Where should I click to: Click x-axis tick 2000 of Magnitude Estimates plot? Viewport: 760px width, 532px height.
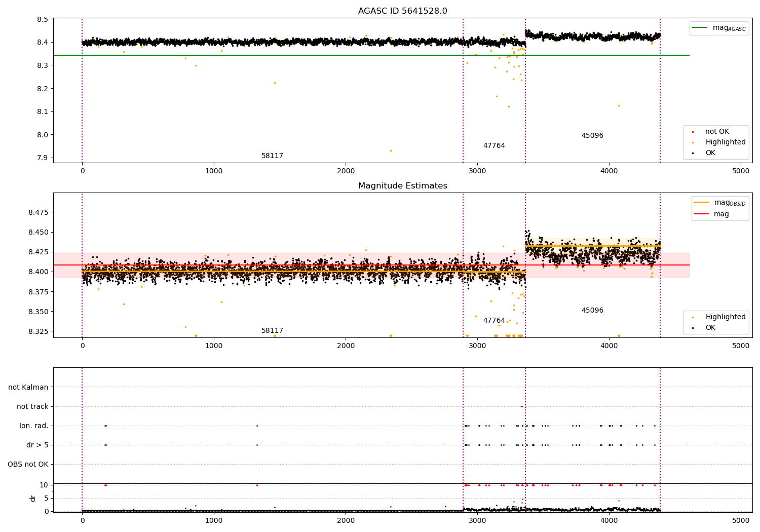tap(346, 347)
